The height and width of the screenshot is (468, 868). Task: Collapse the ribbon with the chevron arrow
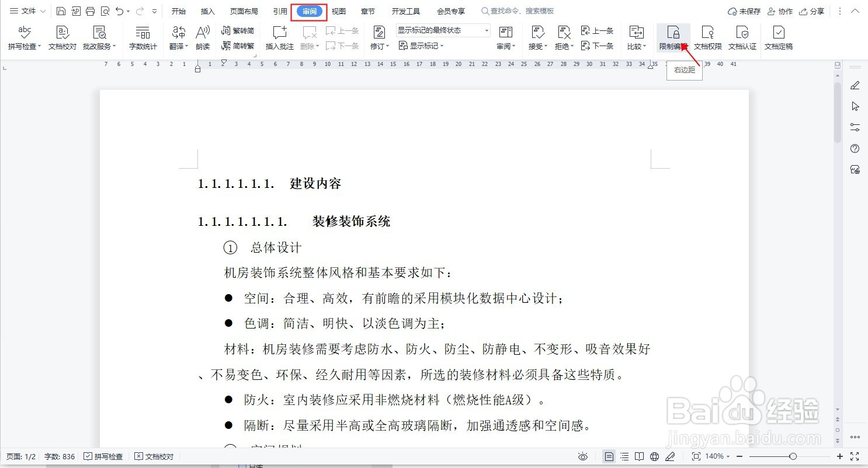855,11
